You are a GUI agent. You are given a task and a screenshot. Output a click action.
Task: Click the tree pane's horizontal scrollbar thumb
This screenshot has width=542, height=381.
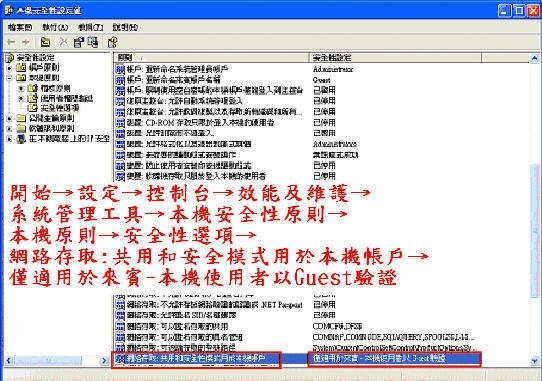[x=48, y=360]
